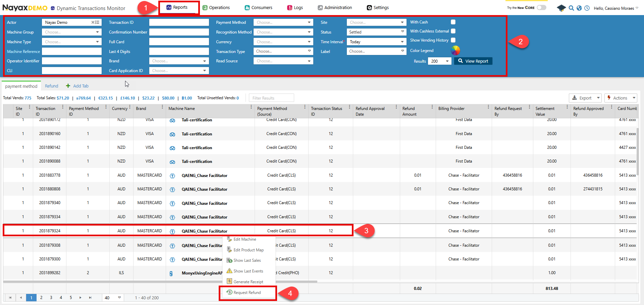Click machine icon in row 2031883778

tap(172, 176)
